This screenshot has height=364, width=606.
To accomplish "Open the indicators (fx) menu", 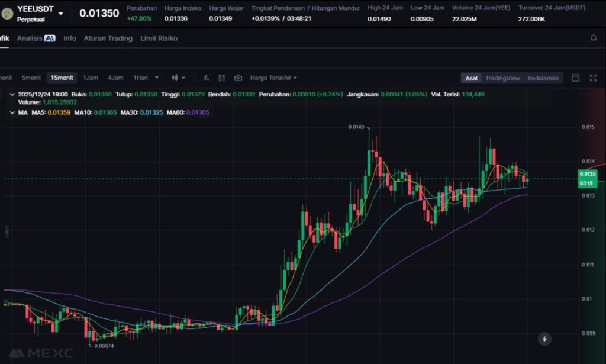I will [207, 78].
